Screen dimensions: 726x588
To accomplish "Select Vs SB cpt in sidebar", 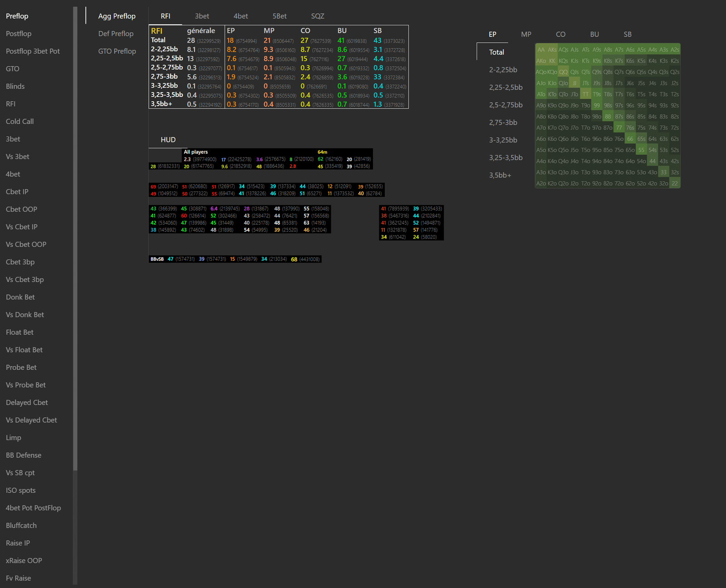I will [x=20, y=473].
